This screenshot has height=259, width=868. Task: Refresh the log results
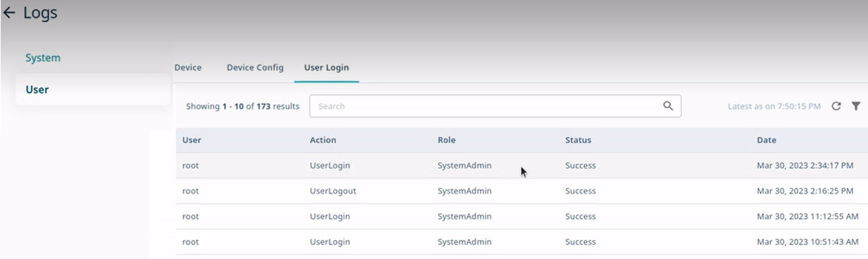tap(836, 106)
